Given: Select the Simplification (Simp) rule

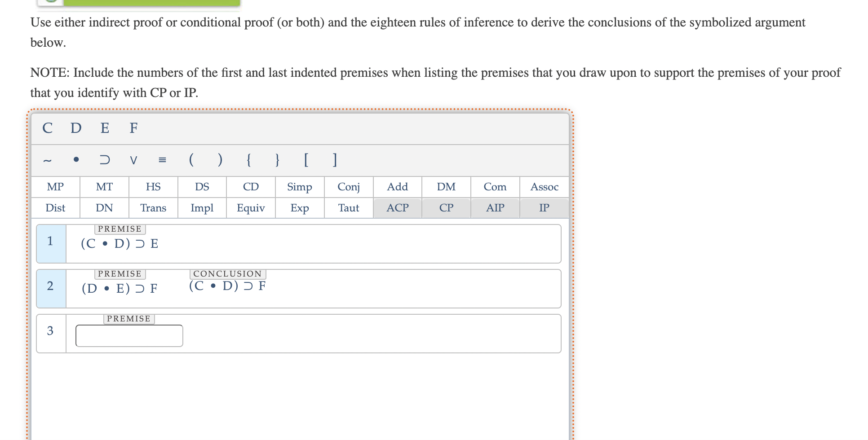Looking at the screenshot, I should click(x=299, y=187).
